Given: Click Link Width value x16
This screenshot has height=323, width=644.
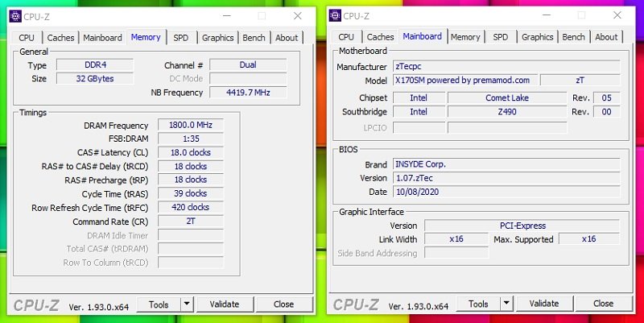Looking at the screenshot, I should [x=456, y=239].
